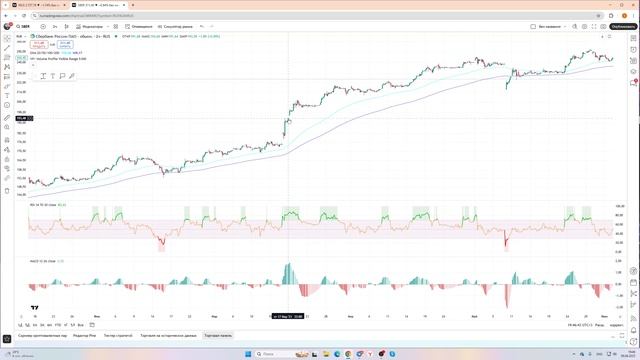
Task: Open the Тестер стратегий tab
Action: 118,336
